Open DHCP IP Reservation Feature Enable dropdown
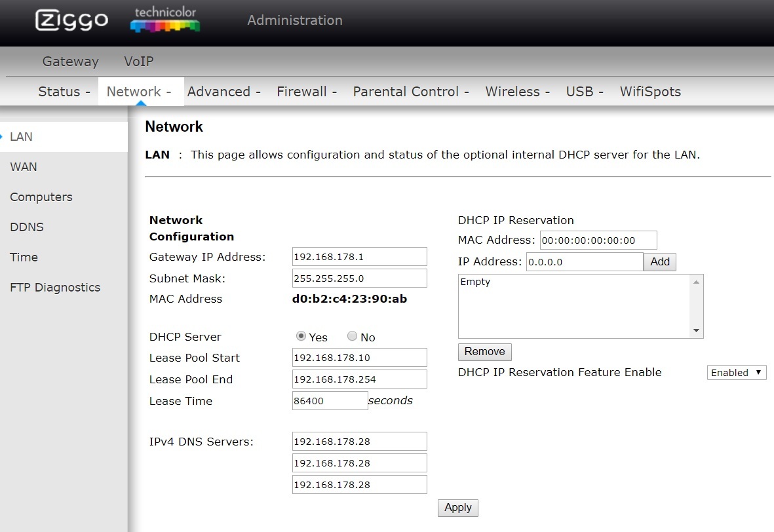This screenshot has width=774, height=532. (x=736, y=372)
